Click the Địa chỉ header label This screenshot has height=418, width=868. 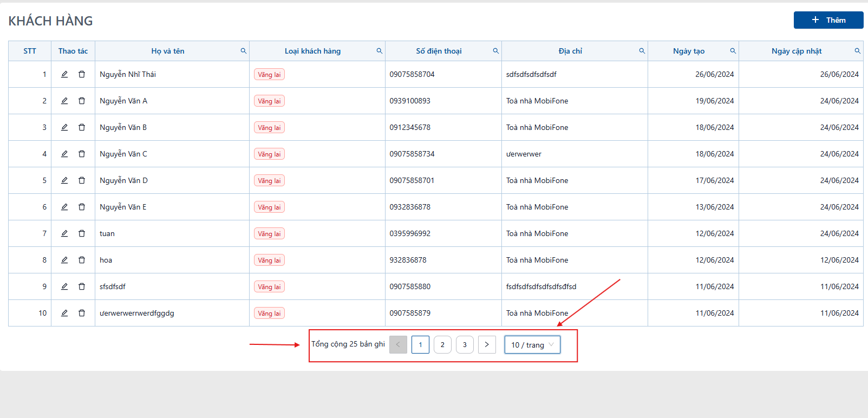pos(571,51)
